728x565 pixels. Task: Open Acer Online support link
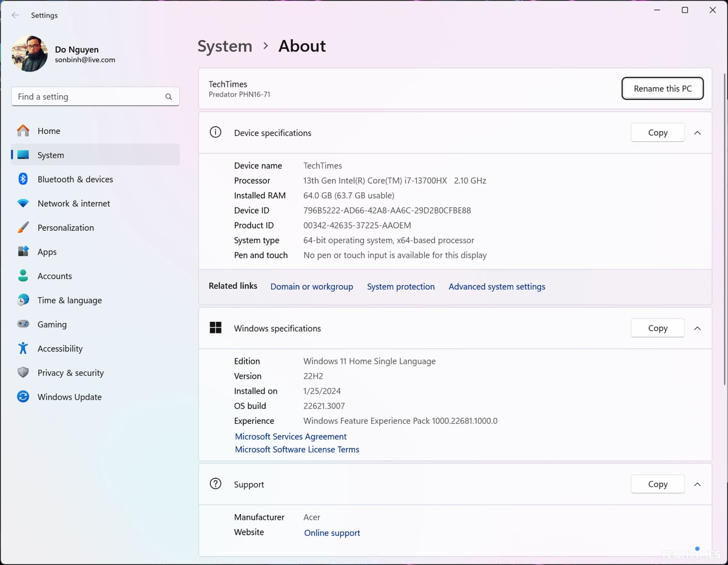point(332,533)
